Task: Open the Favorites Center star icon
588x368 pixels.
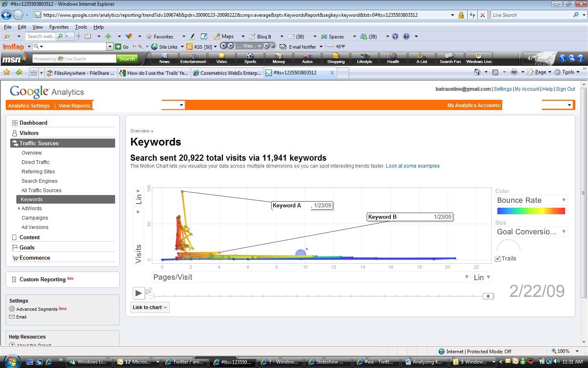Action: (x=7, y=72)
